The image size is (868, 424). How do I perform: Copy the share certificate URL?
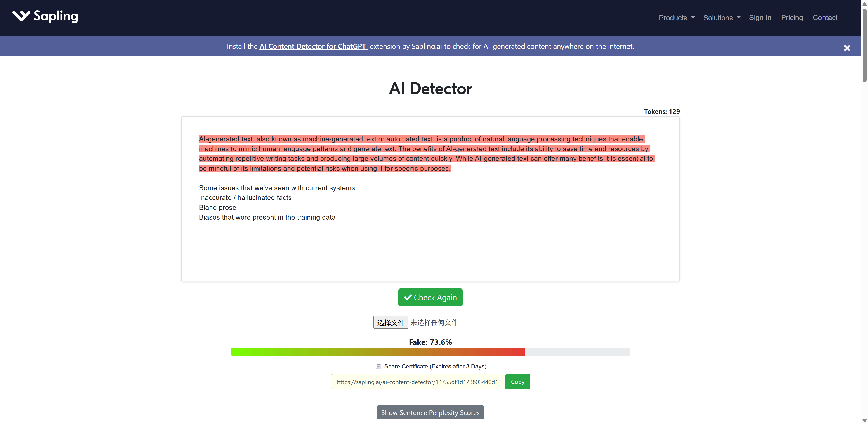(x=517, y=382)
